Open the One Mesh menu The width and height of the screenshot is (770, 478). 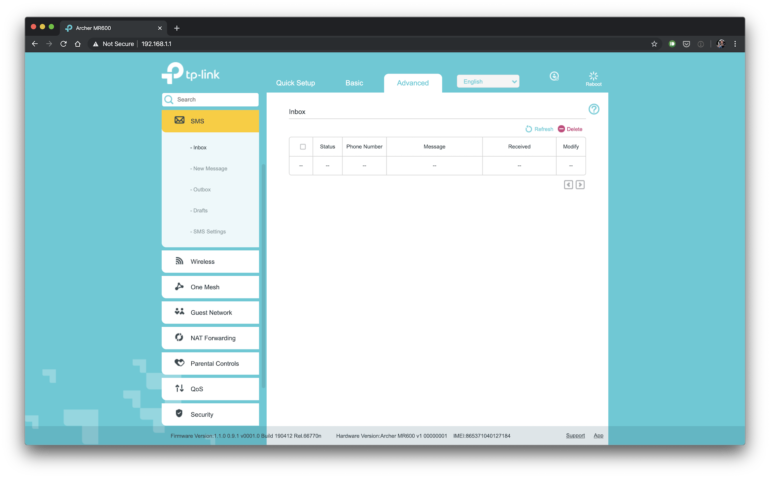tap(210, 287)
